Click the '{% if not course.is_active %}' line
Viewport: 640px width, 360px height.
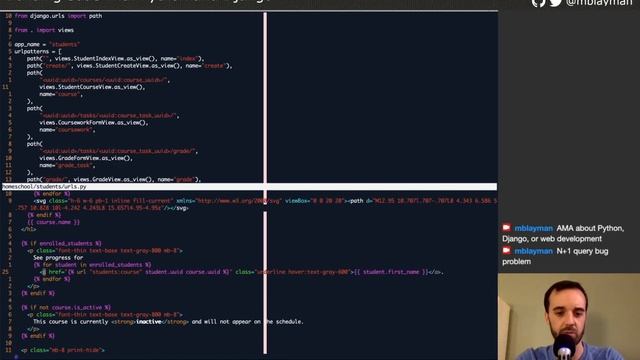tap(66, 307)
